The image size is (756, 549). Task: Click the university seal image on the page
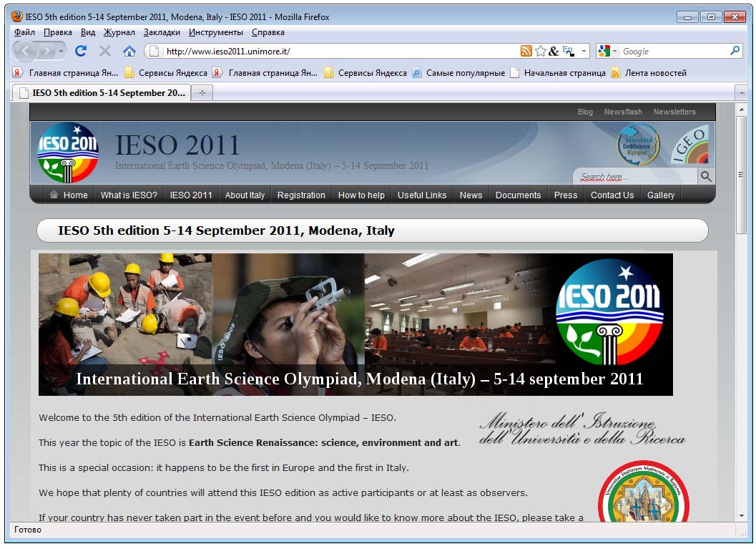coord(644,492)
